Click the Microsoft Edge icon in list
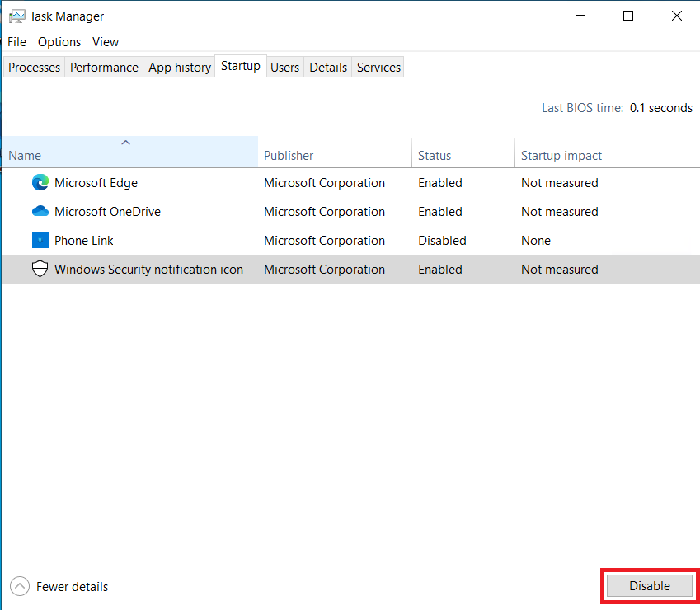The height and width of the screenshot is (610, 700). pyautogui.click(x=40, y=182)
